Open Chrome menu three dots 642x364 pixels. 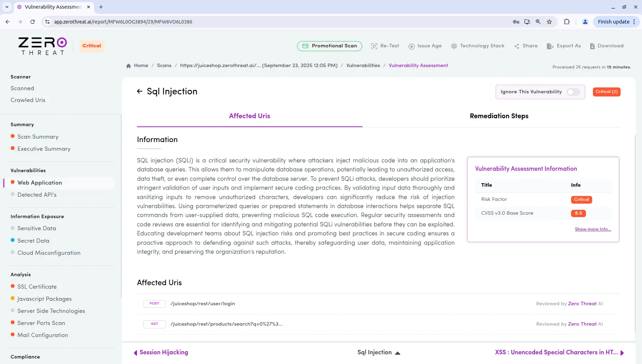pos(634,22)
